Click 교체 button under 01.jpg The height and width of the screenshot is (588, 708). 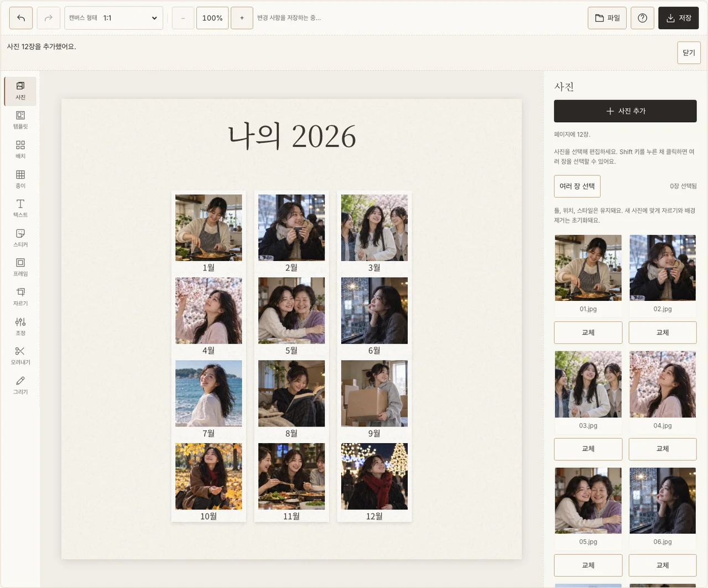(589, 332)
